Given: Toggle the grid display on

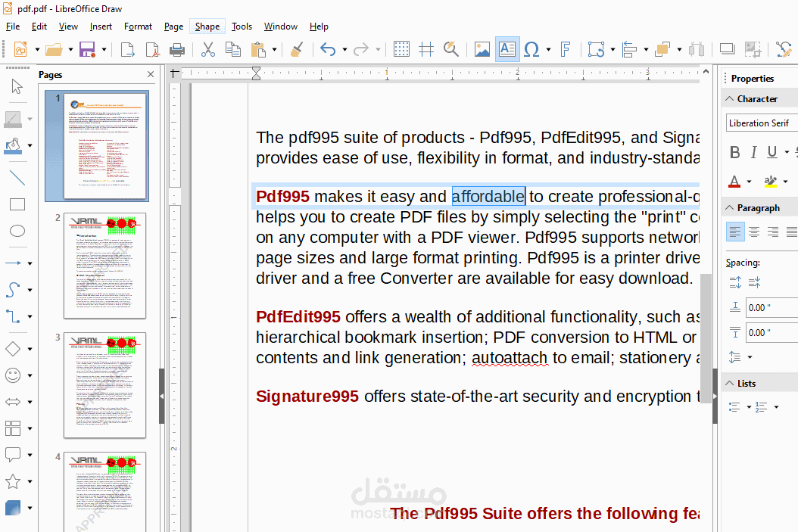Looking at the screenshot, I should point(401,48).
